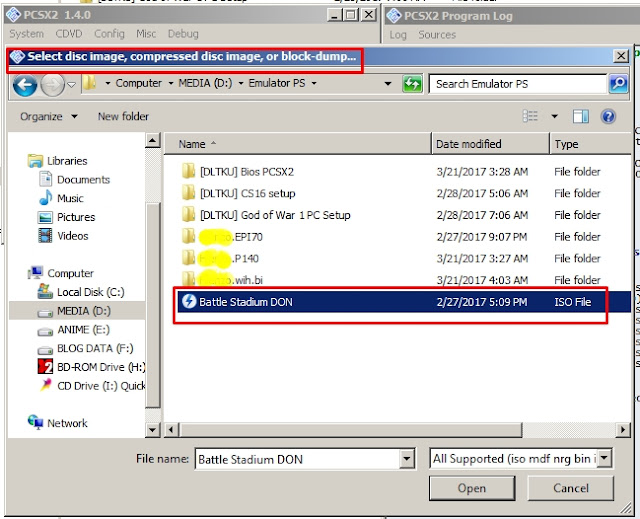Click file list horizontal scroll right arrow
The width and height of the screenshot is (640, 519).
click(x=623, y=430)
